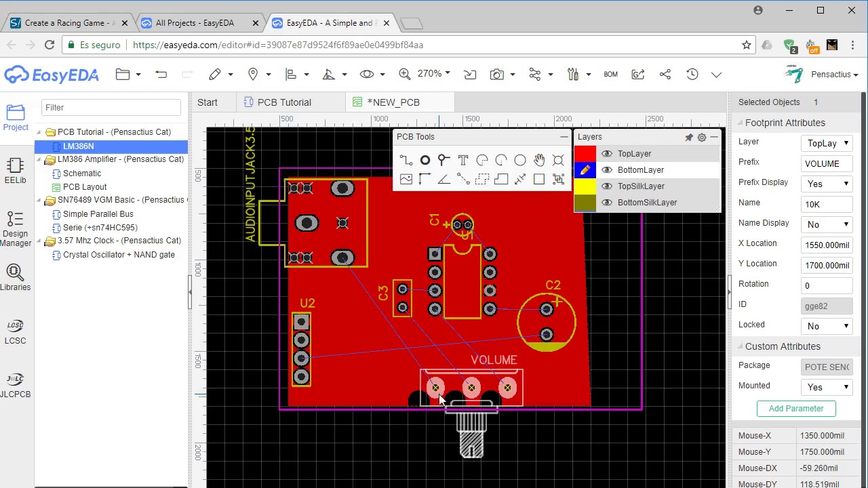
Task: Collapse the Footprint Attributes section
Action: point(739,123)
